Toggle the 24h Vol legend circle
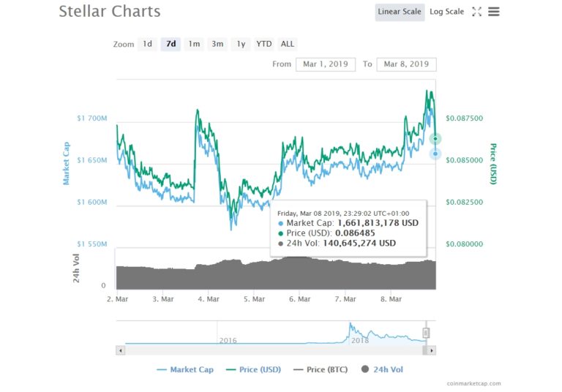Viewport: 562px width, 392px height. coord(365,369)
